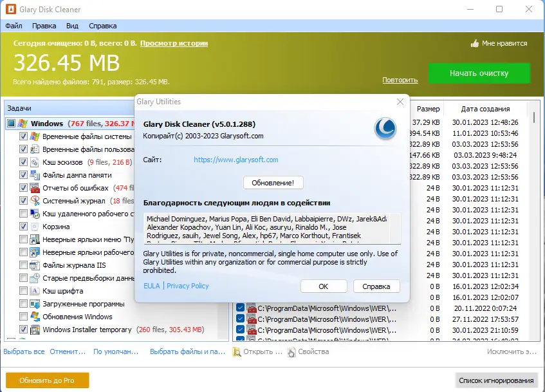545x392 pixels.
Task: Toggle the Windows group tri-state checkbox
Action: 11,124
